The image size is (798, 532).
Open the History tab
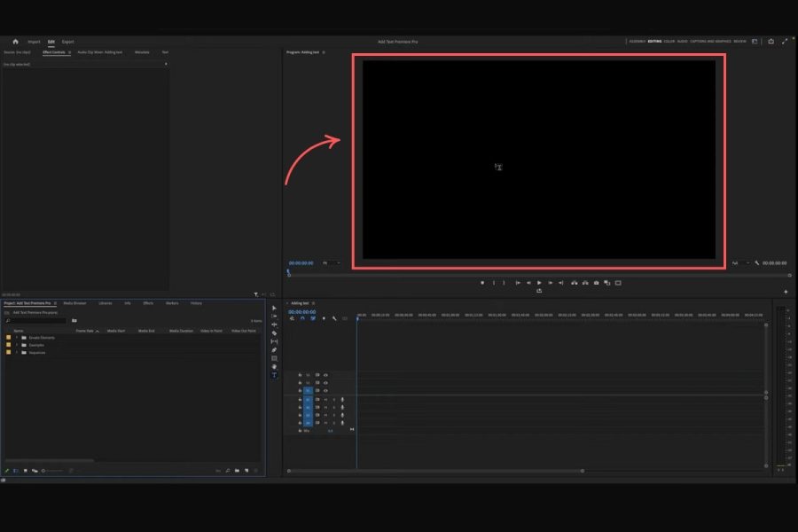[196, 303]
